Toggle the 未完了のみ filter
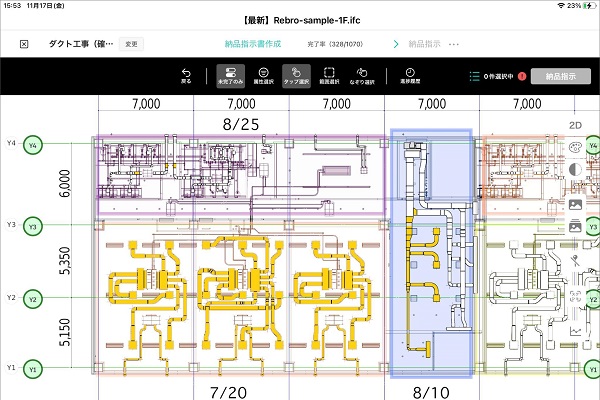The height and width of the screenshot is (400, 600). (x=228, y=75)
